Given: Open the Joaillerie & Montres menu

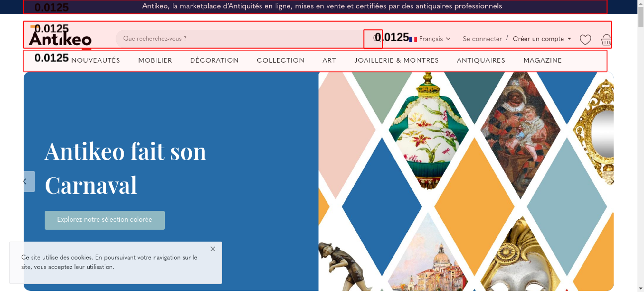Looking at the screenshot, I should [x=396, y=60].
